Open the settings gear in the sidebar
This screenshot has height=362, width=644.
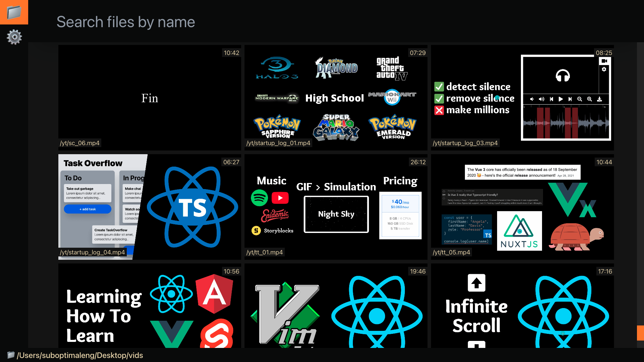[x=14, y=37]
